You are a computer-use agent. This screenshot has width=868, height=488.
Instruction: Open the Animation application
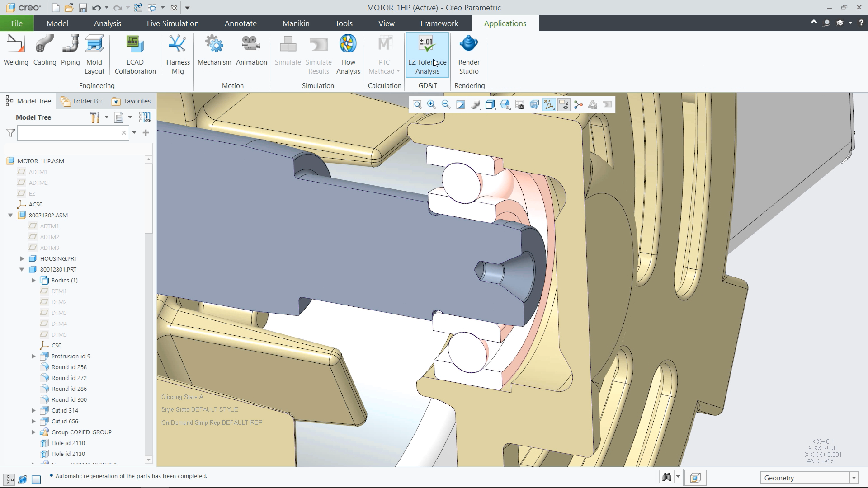click(x=251, y=51)
